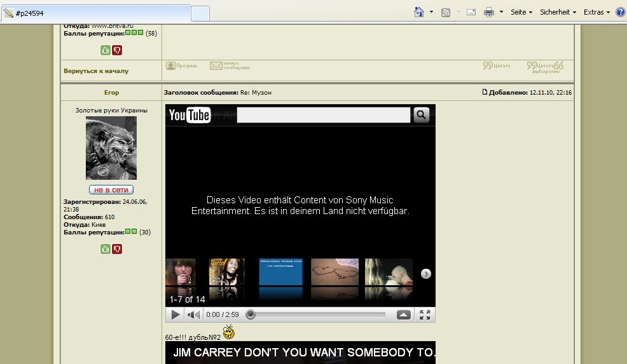
Task: Click the video seek bar handle
Action: click(x=251, y=314)
